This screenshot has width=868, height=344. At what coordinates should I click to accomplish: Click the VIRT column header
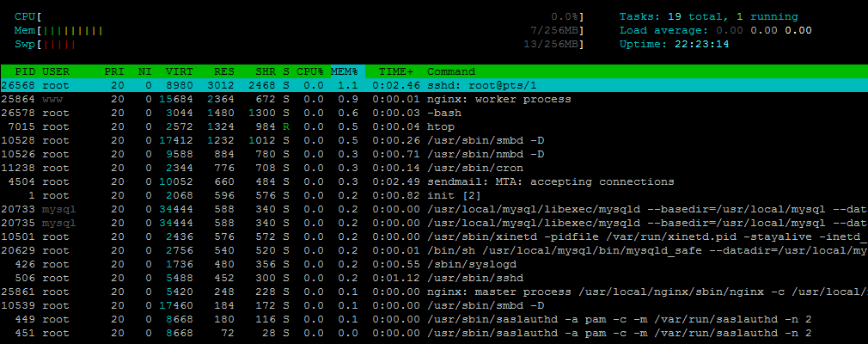pyautogui.click(x=180, y=71)
